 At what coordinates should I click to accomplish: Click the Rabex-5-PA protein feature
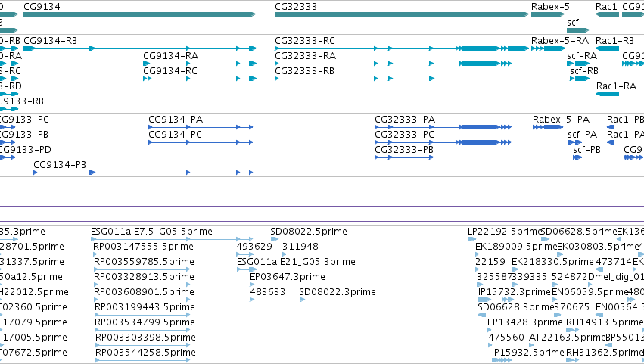(548, 127)
